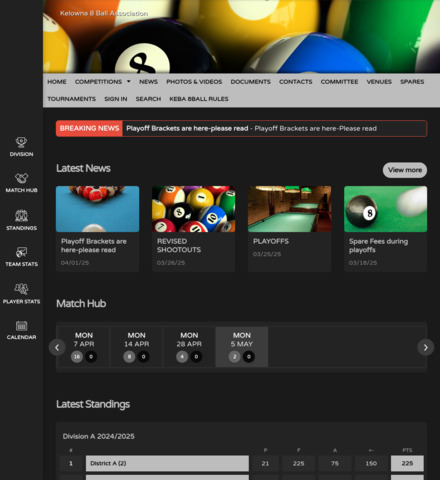Click the Latest News heading

click(x=83, y=168)
